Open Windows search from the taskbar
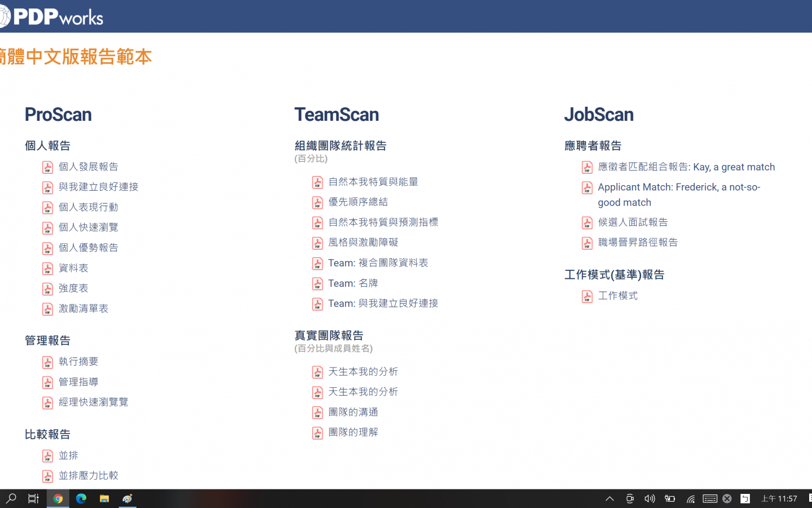Viewport: 812px width, 508px height. (11, 498)
